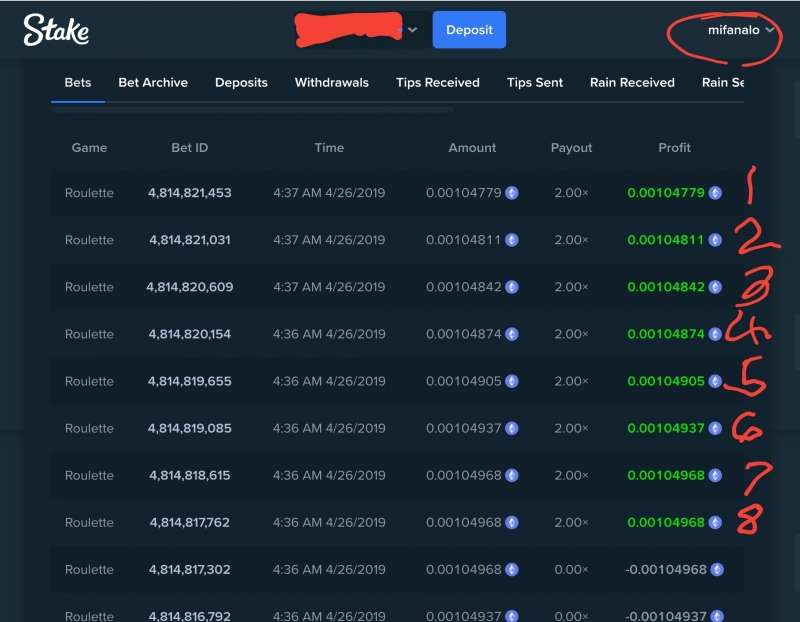The width and height of the screenshot is (800, 622).
Task: Click Ethereum icon beside profit 0.00104779
Action: 715,193
